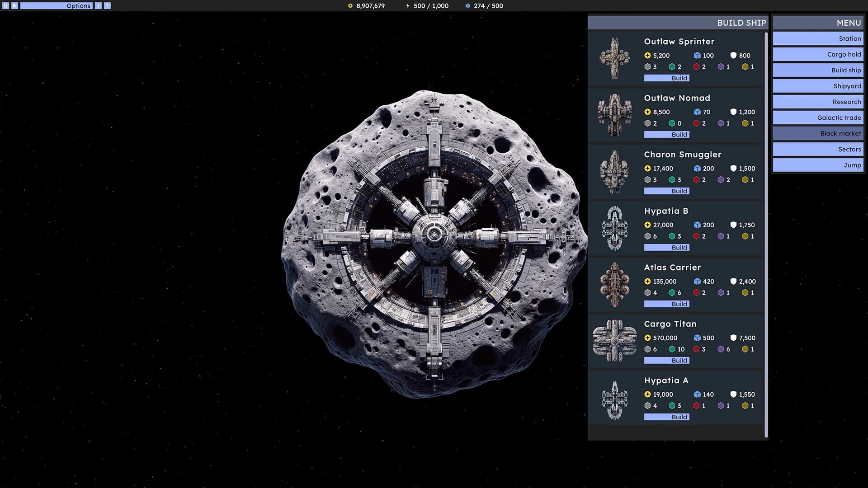Open the Galactic trade menu entry
Viewport: 868px width, 488px height.
817,117
